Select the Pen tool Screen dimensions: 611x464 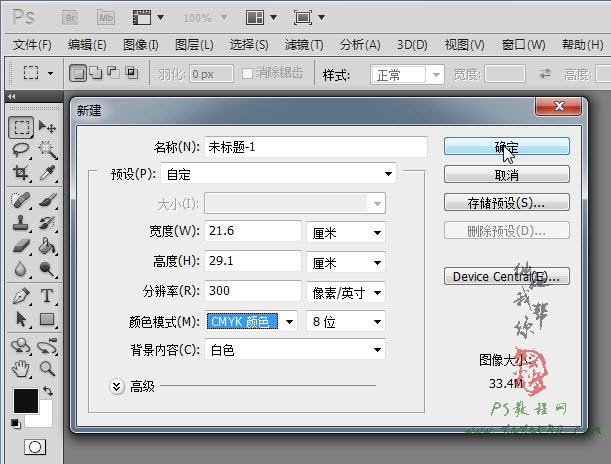pos(21,296)
